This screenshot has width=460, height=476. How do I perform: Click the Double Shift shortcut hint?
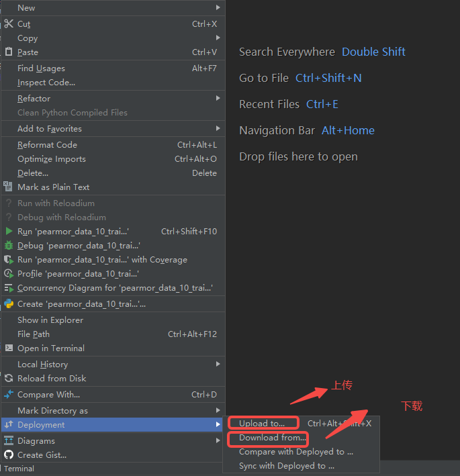pyautogui.click(x=373, y=52)
